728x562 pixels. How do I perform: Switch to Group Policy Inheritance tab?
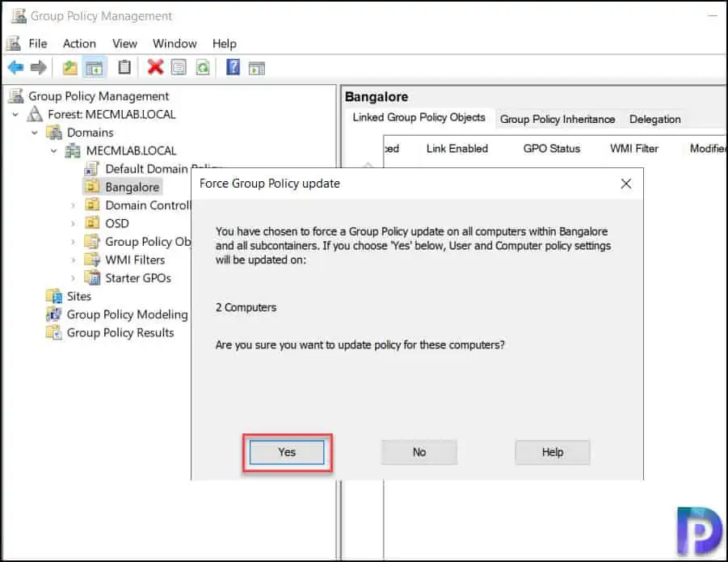pyautogui.click(x=558, y=120)
